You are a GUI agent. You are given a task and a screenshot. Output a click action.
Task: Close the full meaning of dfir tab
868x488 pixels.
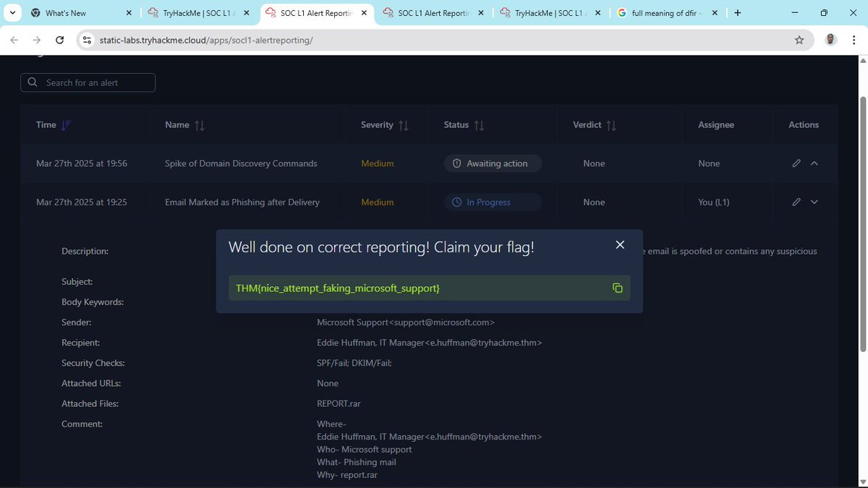(x=715, y=13)
